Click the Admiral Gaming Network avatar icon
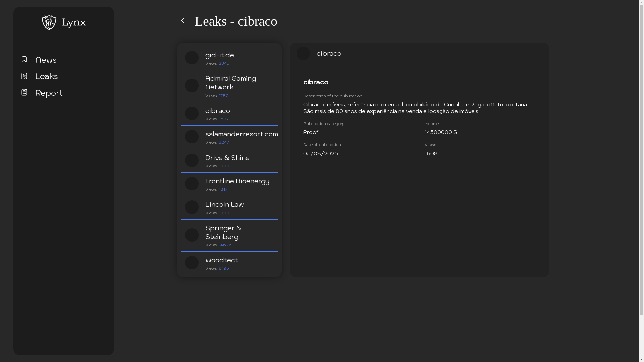The image size is (644, 362). [192, 85]
